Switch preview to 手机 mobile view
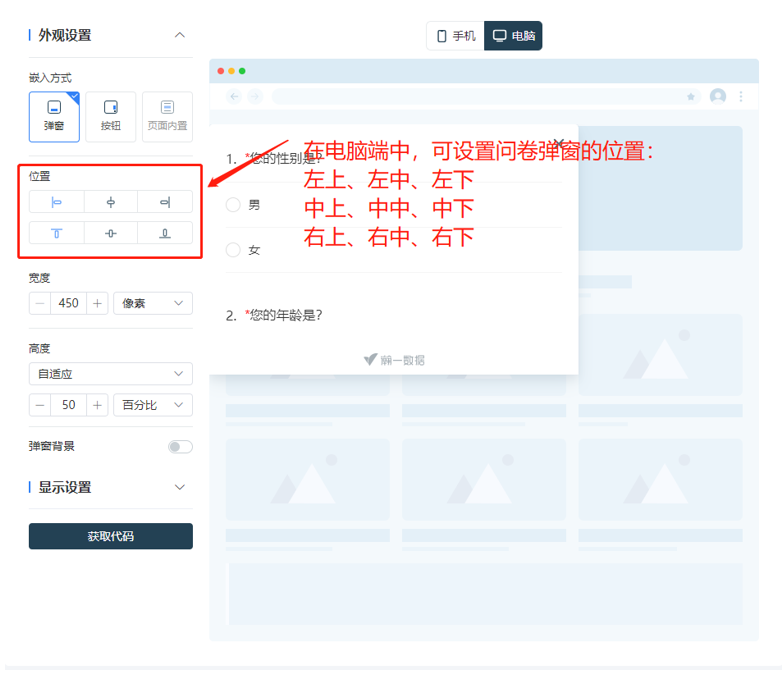 point(456,36)
